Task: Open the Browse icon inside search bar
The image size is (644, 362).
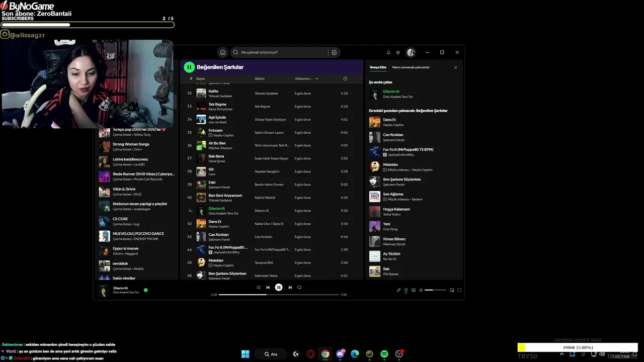Action: [x=334, y=52]
